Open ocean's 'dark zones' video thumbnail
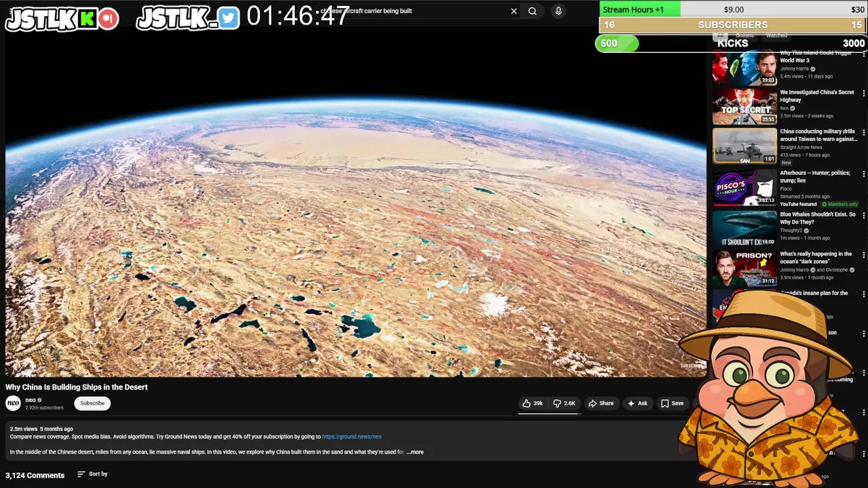Screen dimensions: 868x488 pos(745,268)
